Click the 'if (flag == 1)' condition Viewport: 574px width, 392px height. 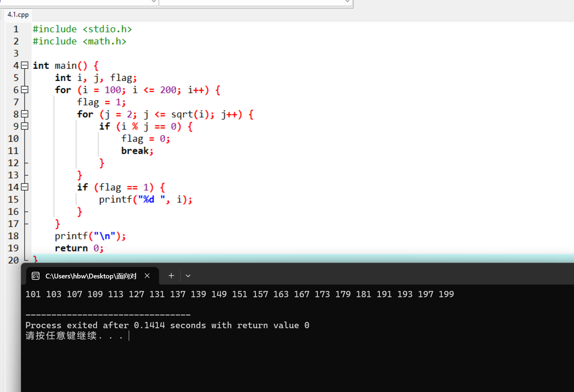[115, 187]
